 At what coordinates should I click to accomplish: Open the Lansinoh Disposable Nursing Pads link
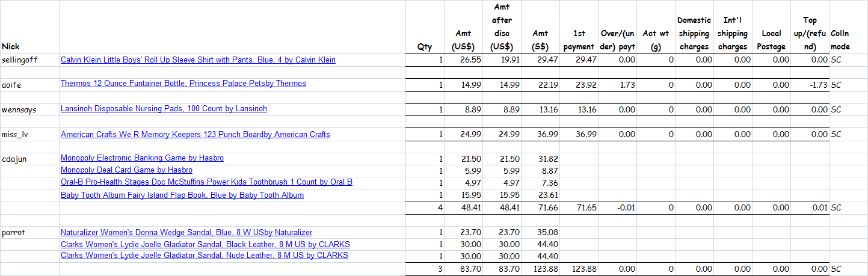point(164,109)
